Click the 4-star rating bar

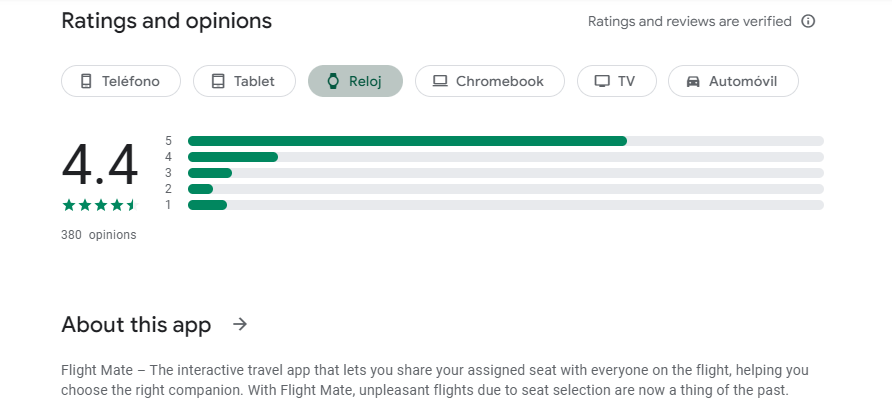click(505, 157)
